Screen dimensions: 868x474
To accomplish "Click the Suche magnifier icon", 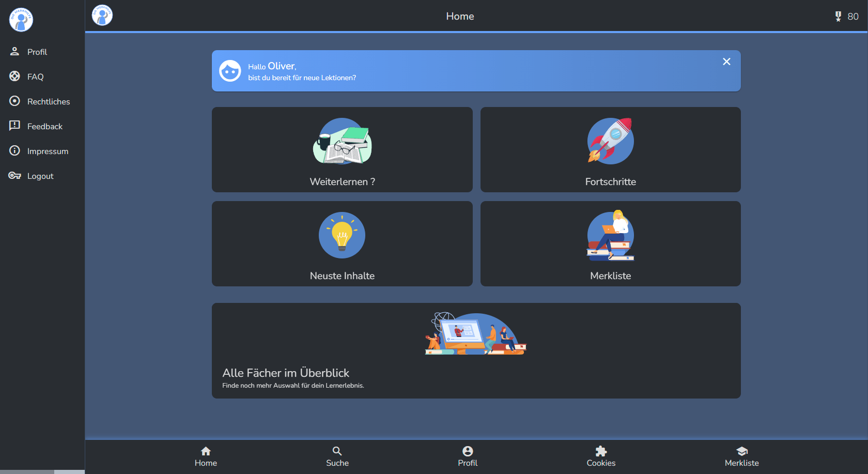I will click(x=337, y=451).
